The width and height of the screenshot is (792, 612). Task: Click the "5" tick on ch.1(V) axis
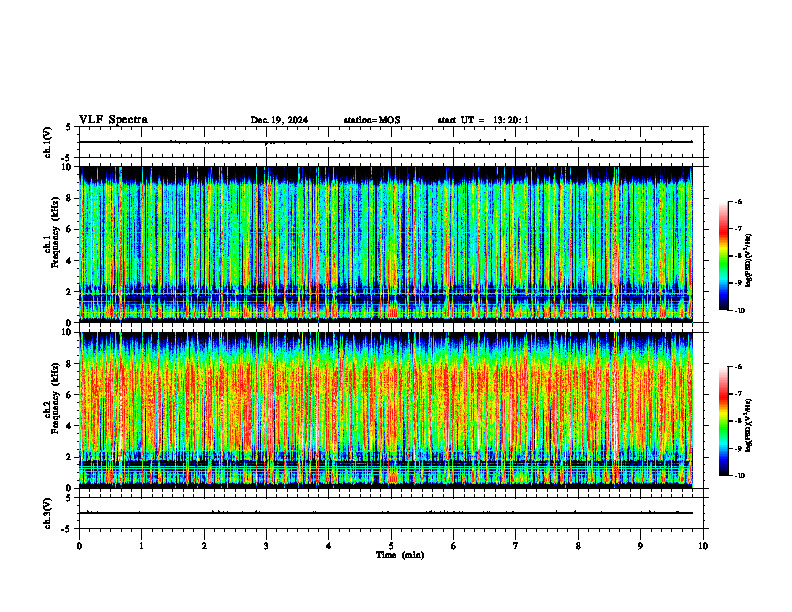click(69, 127)
